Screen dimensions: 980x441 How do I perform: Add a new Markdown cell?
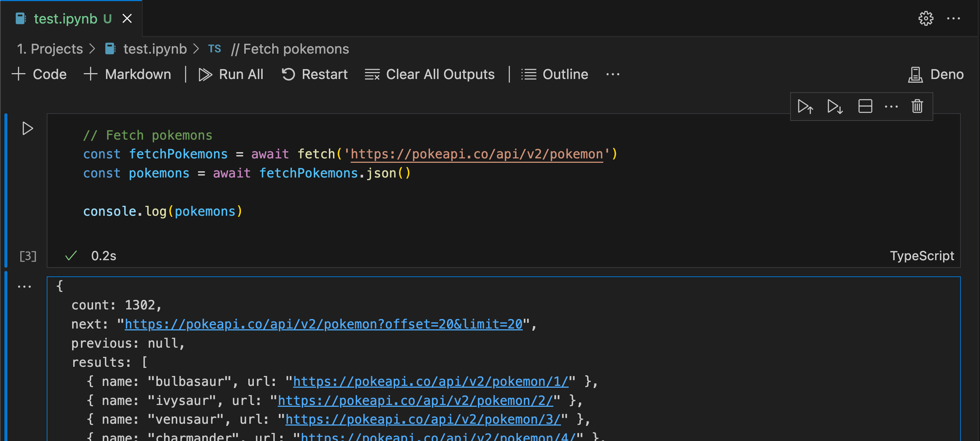pyautogui.click(x=127, y=74)
